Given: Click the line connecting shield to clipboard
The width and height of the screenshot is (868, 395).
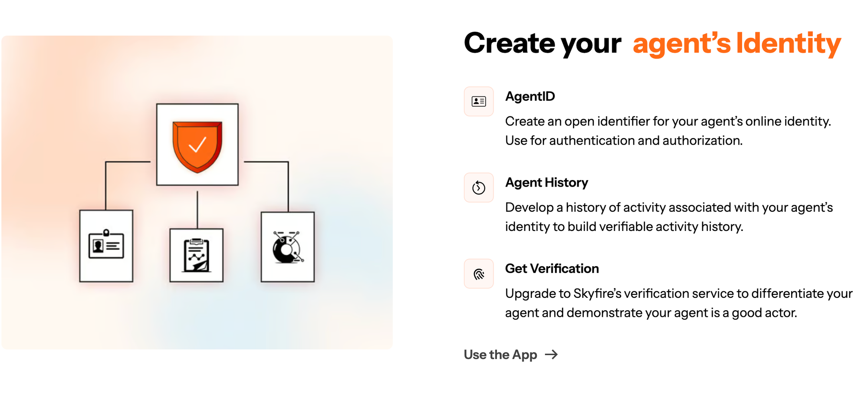Looking at the screenshot, I should pyautogui.click(x=197, y=209).
